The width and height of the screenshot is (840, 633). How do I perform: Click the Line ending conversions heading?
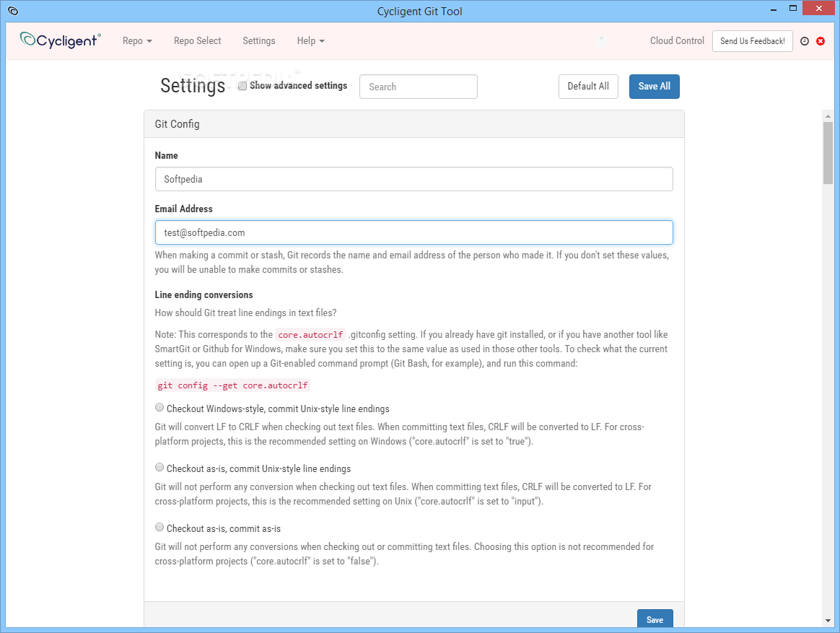204,294
